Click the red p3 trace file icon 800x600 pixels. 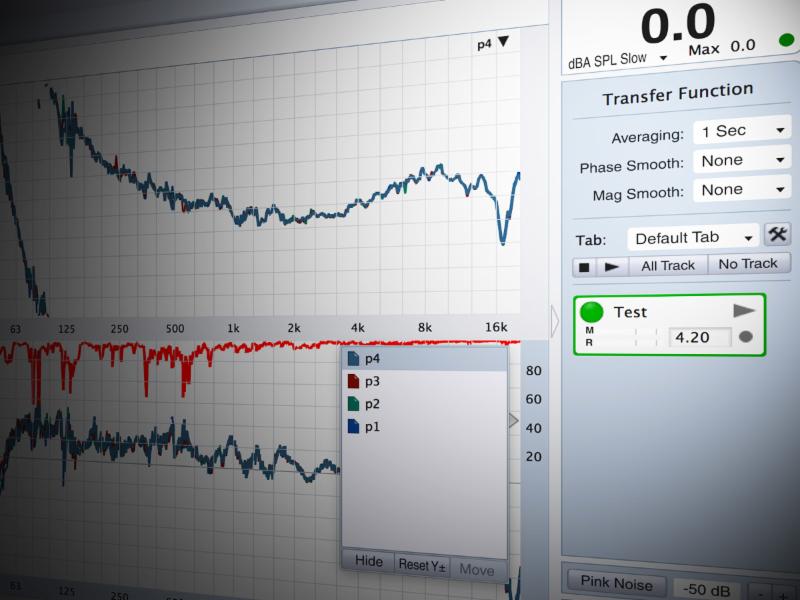coord(352,381)
